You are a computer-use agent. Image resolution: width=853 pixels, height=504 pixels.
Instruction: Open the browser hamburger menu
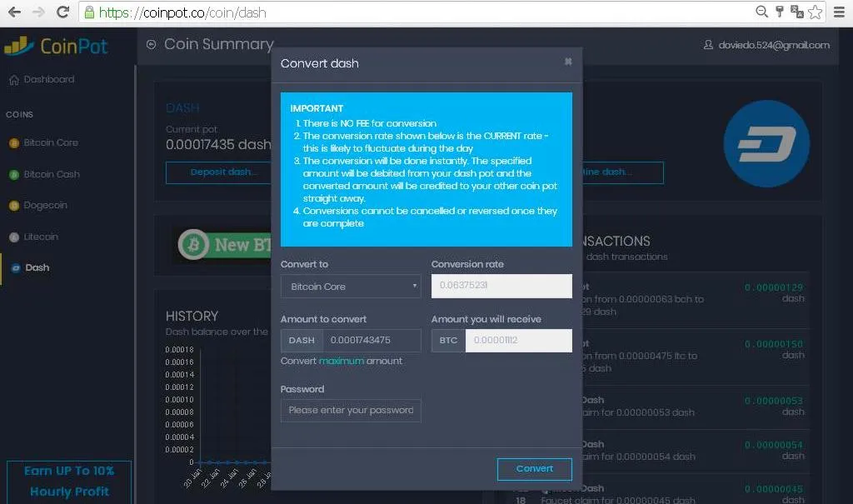(x=840, y=12)
